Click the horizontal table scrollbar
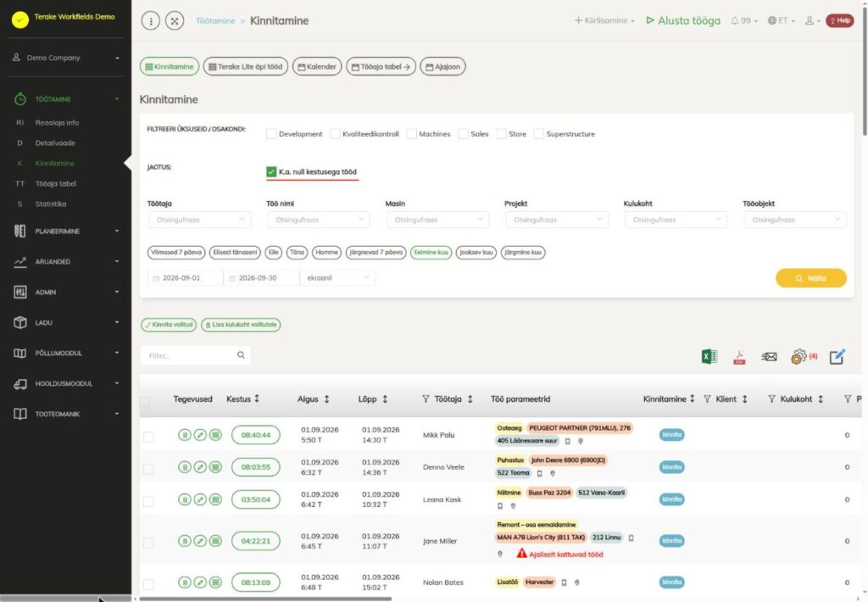This screenshot has height=602, width=868. click(265, 599)
